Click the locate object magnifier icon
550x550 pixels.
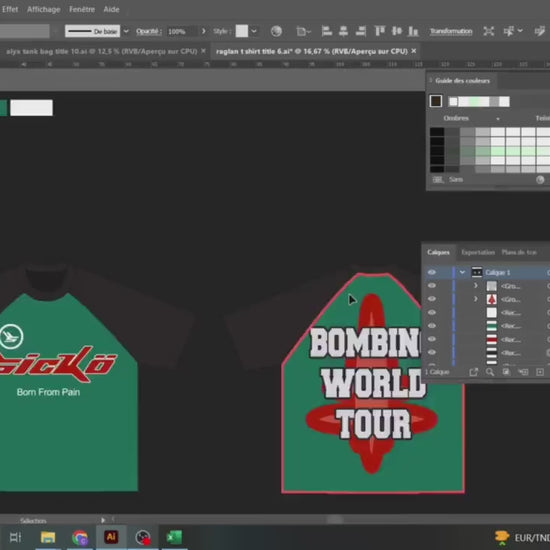(x=490, y=372)
